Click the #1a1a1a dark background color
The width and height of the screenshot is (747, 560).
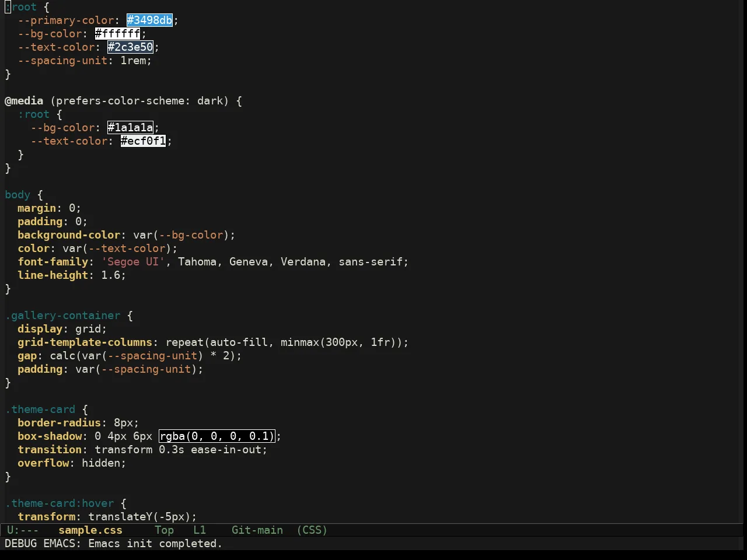click(x=130, y=128)
